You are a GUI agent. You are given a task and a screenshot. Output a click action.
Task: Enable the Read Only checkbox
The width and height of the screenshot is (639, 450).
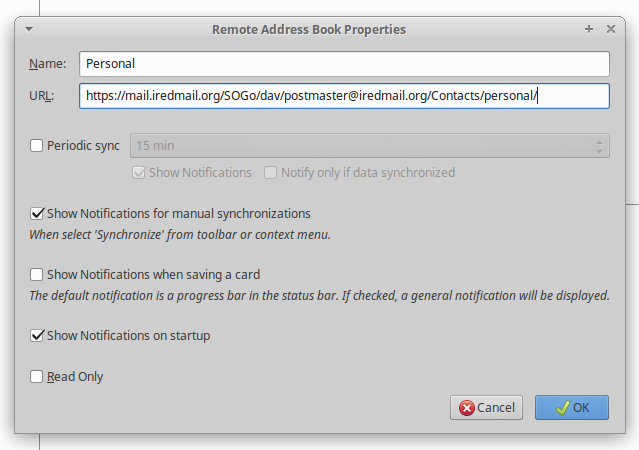(x=36, y=376)
